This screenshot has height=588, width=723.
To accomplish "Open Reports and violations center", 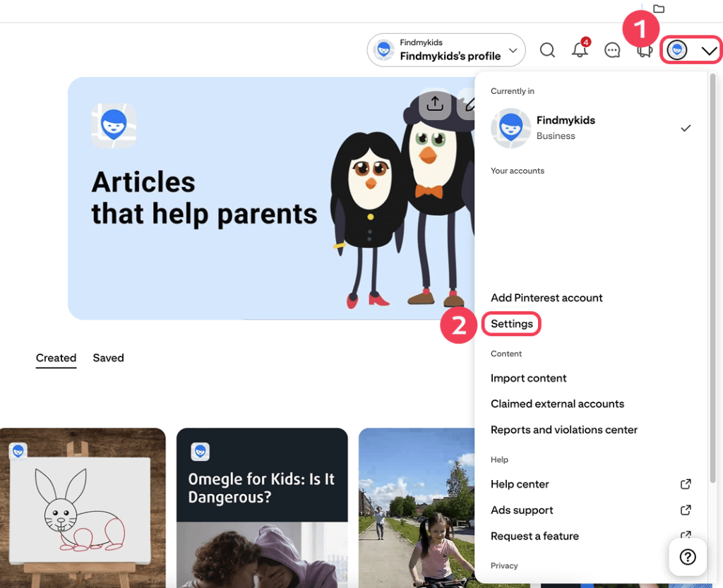I will [x=563, y=429].
